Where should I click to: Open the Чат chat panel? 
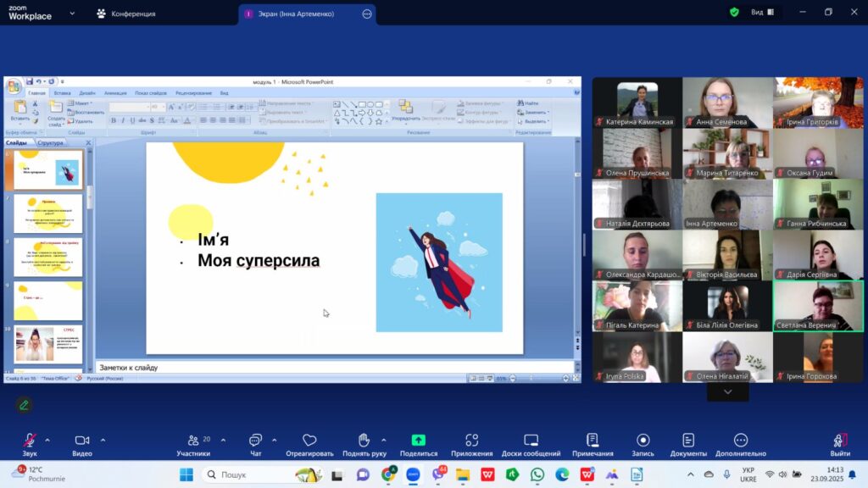(x=255, y=441)
